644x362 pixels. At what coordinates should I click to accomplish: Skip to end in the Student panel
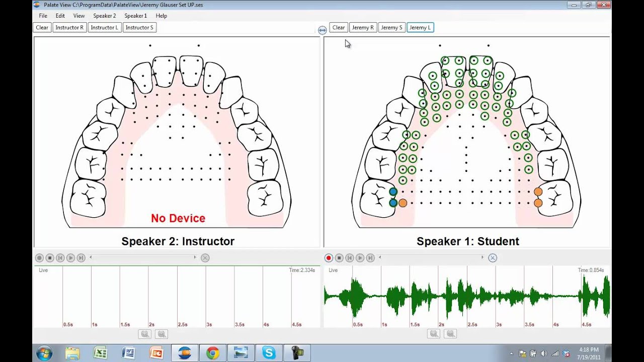click(371, 258)
